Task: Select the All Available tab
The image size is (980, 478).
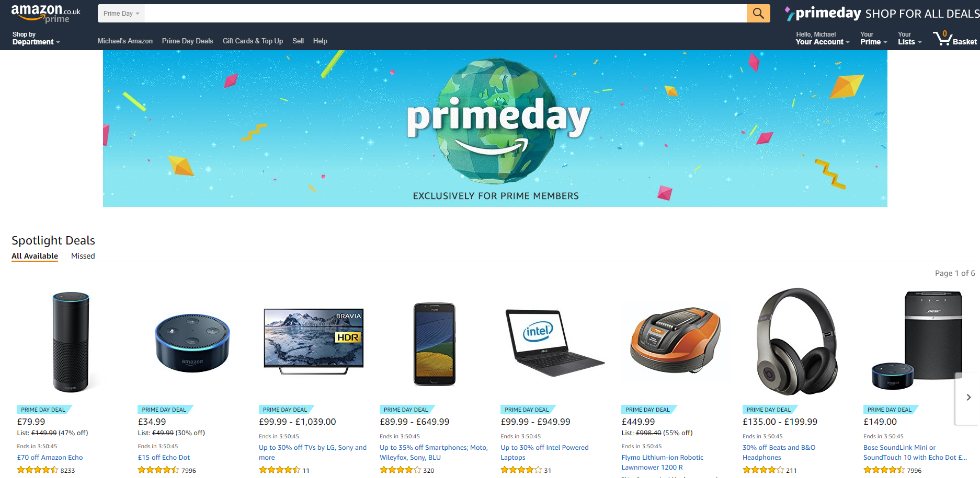Action: point(35,256)
